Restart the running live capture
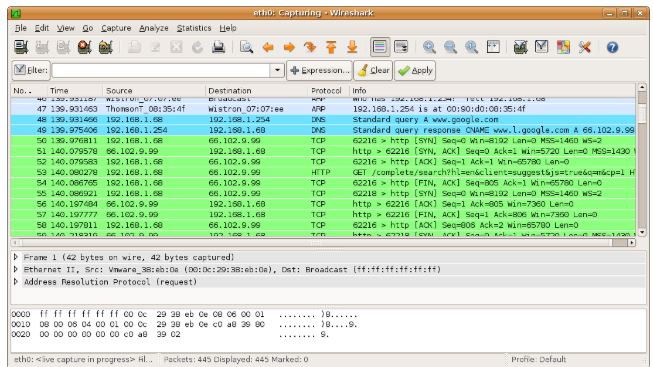 pos(106,47)
